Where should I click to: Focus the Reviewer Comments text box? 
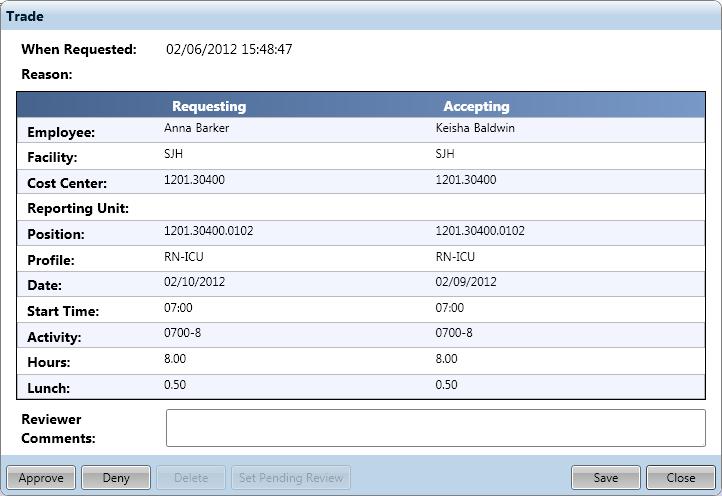click(x=435, y=428)
